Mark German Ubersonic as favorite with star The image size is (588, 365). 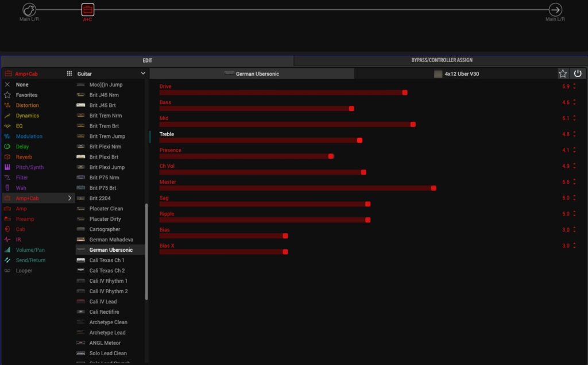pos(563,74)
